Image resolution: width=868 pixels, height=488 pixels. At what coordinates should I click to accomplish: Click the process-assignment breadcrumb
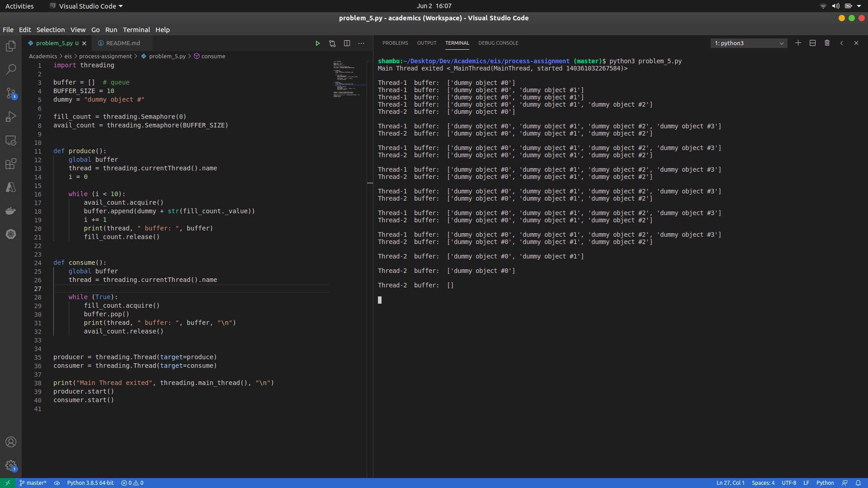[x=105, y=56]
